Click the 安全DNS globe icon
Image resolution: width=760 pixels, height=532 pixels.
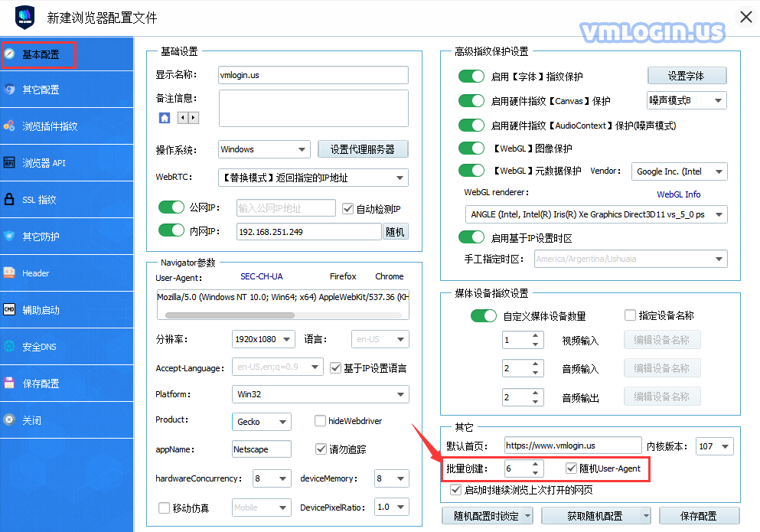[x=9, y=346]
